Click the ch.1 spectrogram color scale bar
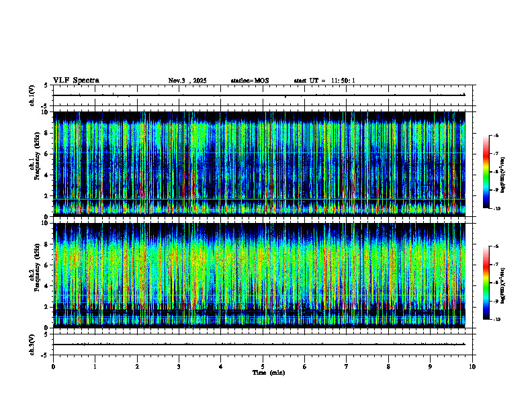Screen dimensions: 532x411 (486, 172)
